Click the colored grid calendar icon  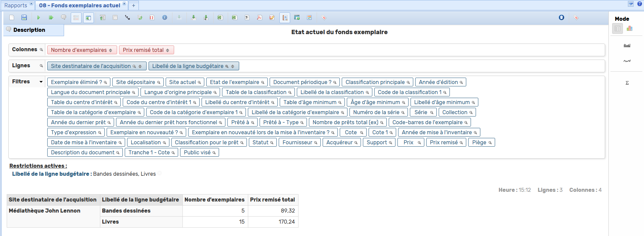pyautogui.click(x=309, y=17)
